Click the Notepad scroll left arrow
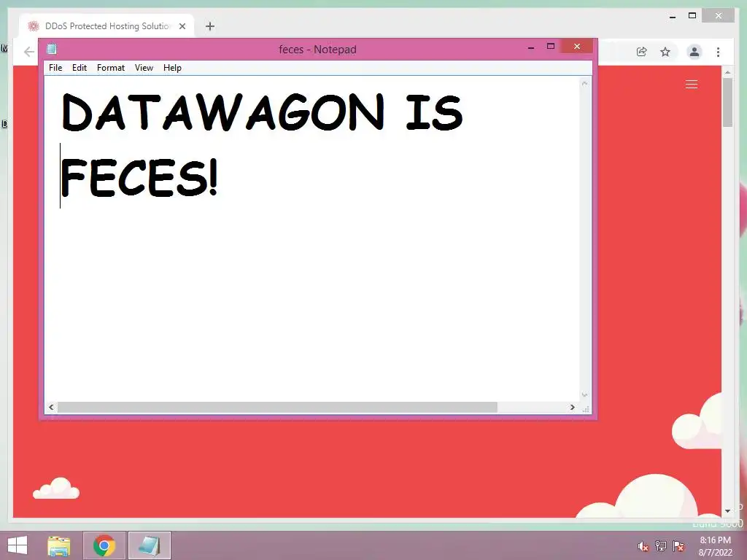The image size is (747, 560). (x=52, y=407)
